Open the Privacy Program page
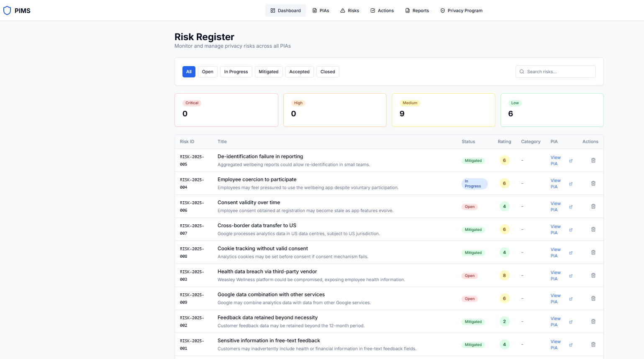Image resolution: width=644 pixels, height=359 pixels. (462, 10)
